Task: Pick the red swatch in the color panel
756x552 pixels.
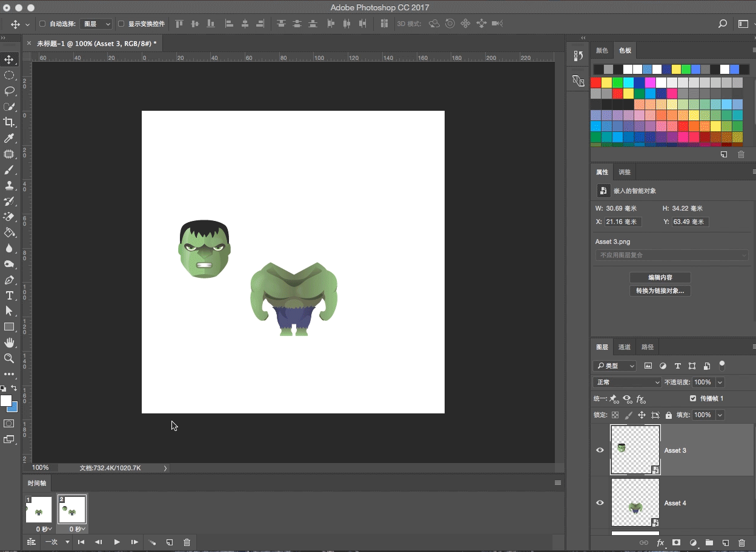Action: click(x=596, y=82)
